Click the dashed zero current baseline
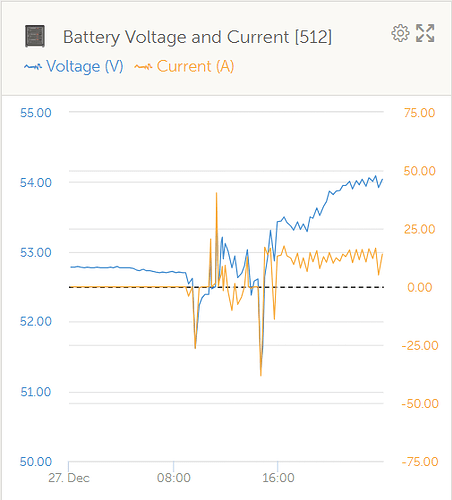 [x=226, y=287]
